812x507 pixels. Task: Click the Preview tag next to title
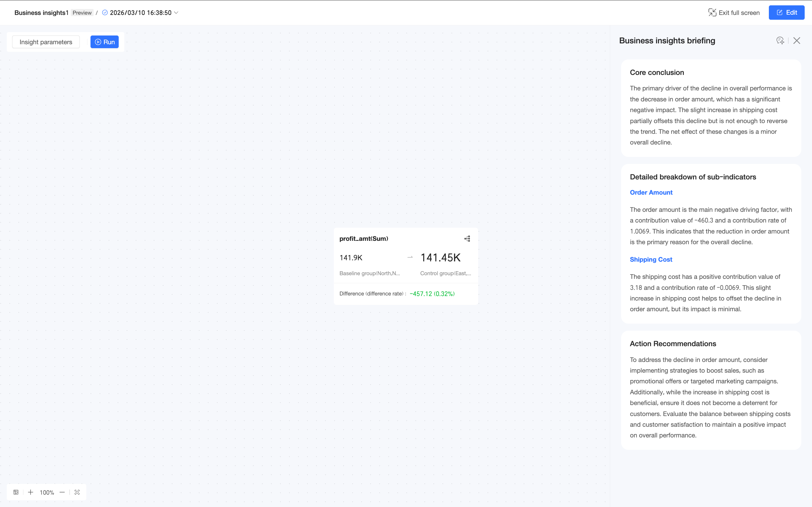click(x=82, y=13)
